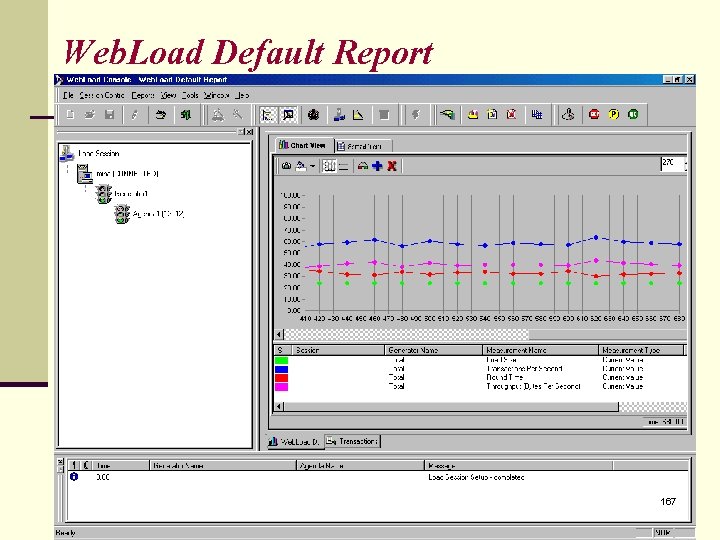This screenshot has height=540, width=720.
Task: Click the green go circle button
Action: coord(633,114)
